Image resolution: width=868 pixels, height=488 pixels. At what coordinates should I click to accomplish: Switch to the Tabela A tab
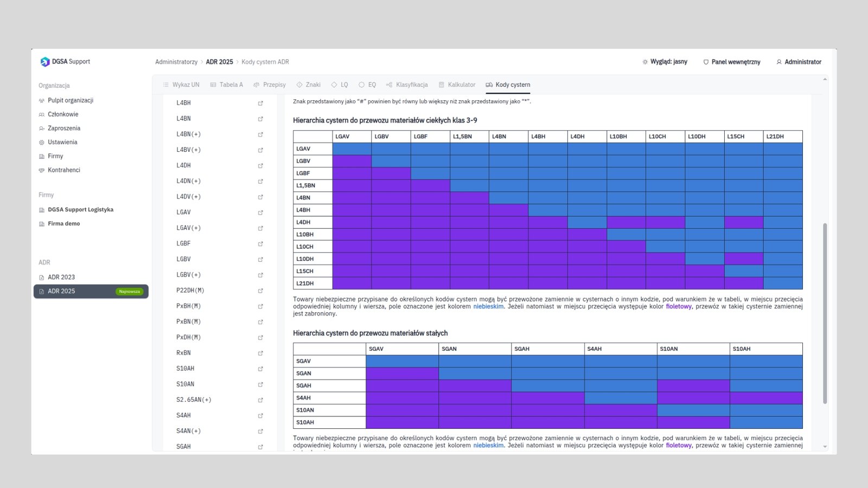[x=226, y=85]
